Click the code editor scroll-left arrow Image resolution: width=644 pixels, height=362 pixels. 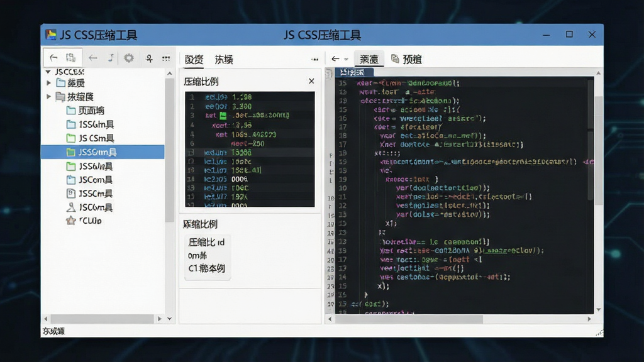[x=330, y=319]
